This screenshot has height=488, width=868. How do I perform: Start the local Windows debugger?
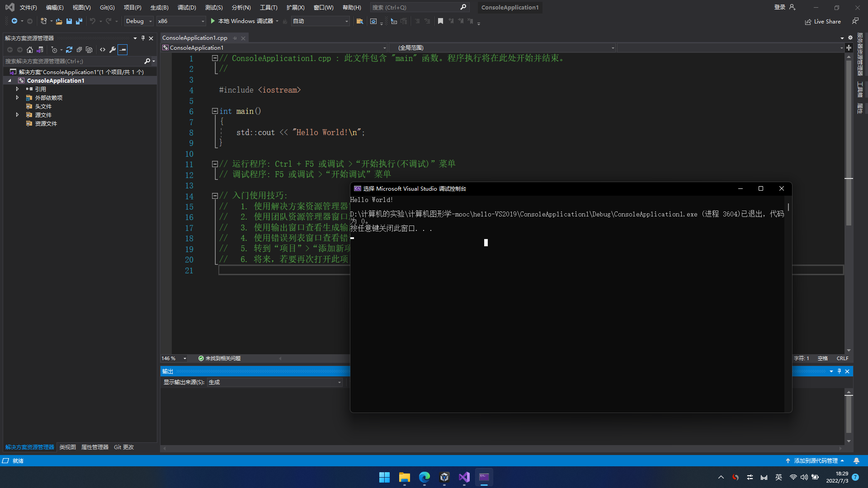pos(242,21)
